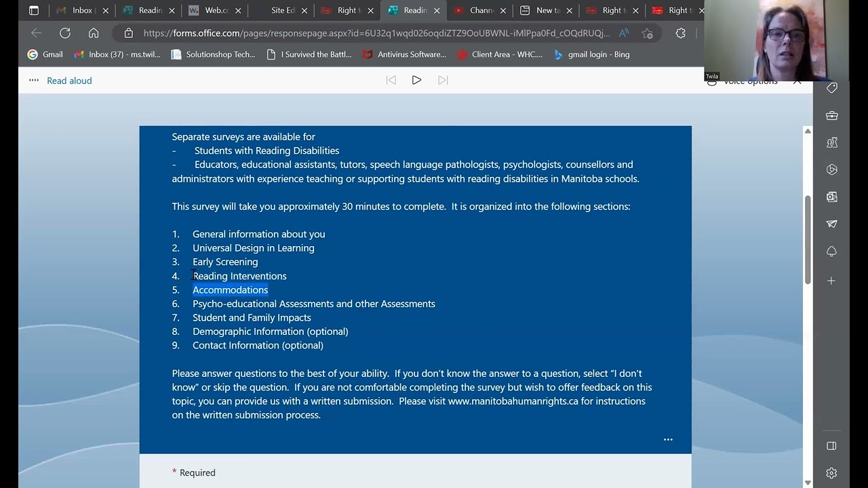Open Outlook icon in sidebar
Viewport: 868px width, 488px height.
[x=831, y=197]
